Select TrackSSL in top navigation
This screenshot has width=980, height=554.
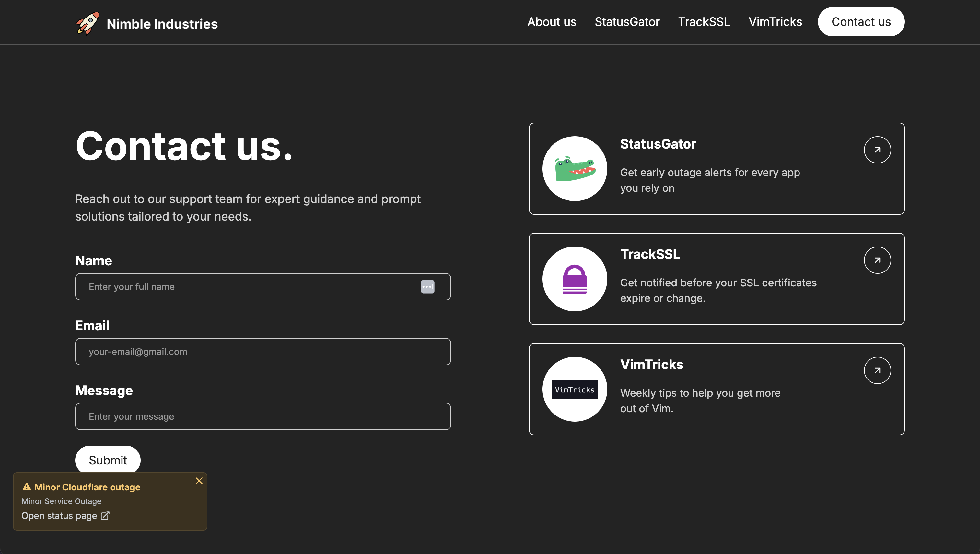(x=704, y=22)
